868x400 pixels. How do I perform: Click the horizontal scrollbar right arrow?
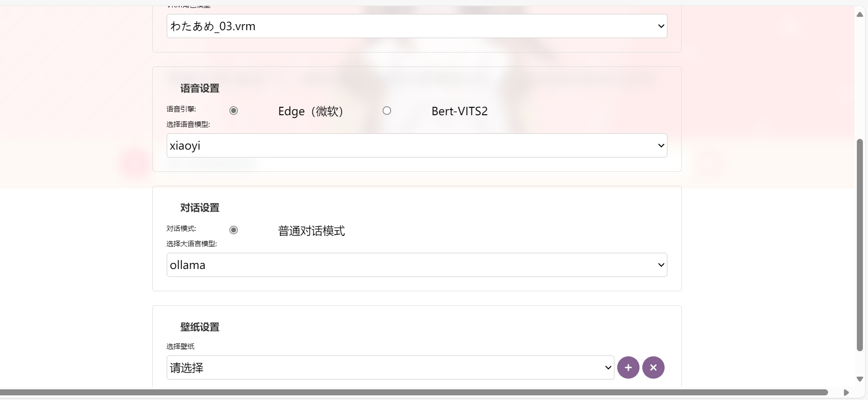click(846, 393)
